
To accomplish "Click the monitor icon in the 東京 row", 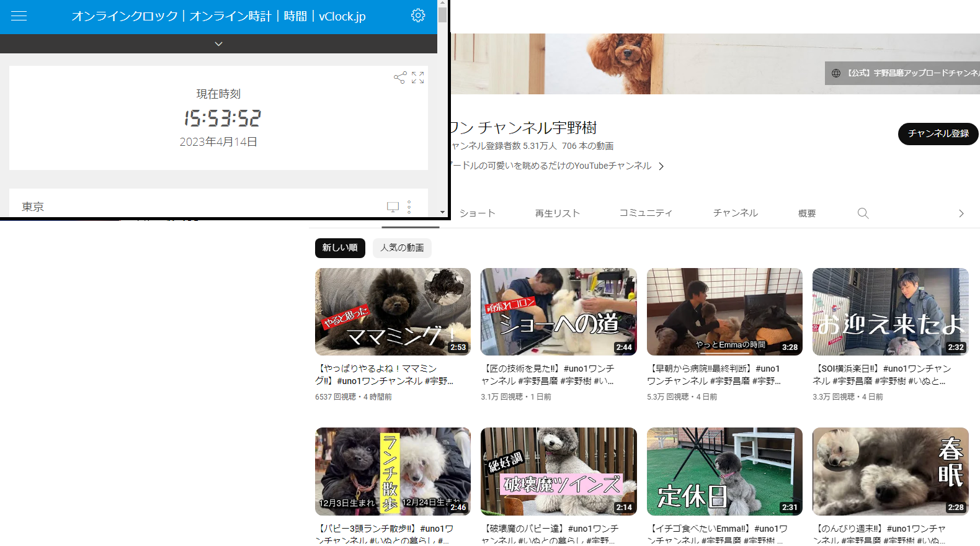I will tap(393, 207).
